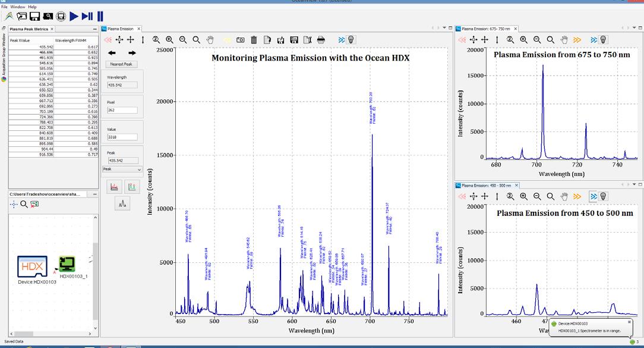The image size is (644, 348).
Task: Click the orange double chevron in 675-750 nm toolbar
Action: click(577, 40)
